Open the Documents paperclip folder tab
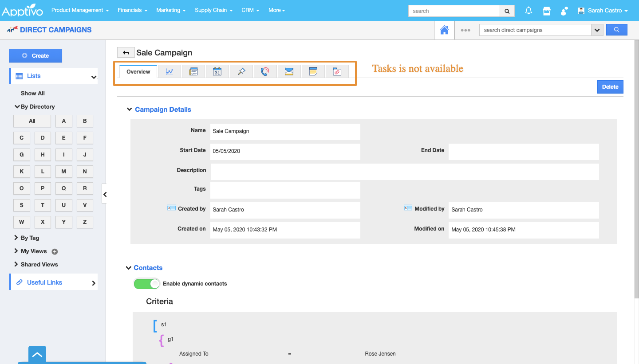Screen dimensions: 639x364 337,71
